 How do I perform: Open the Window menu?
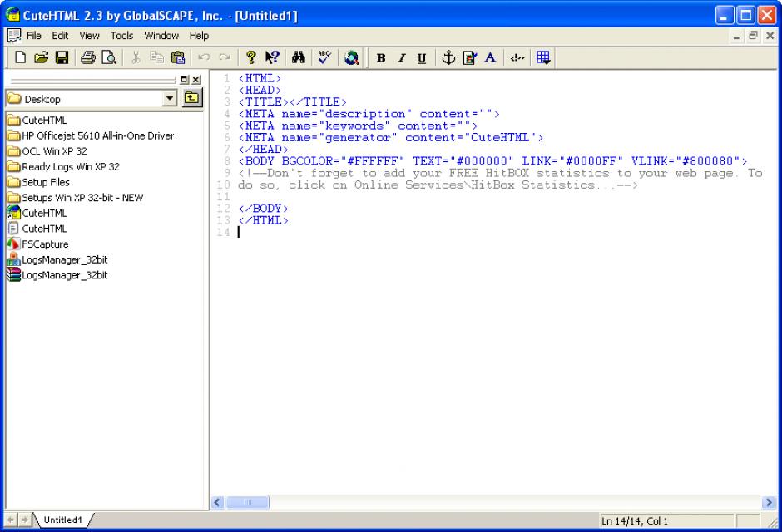(161, 36)
